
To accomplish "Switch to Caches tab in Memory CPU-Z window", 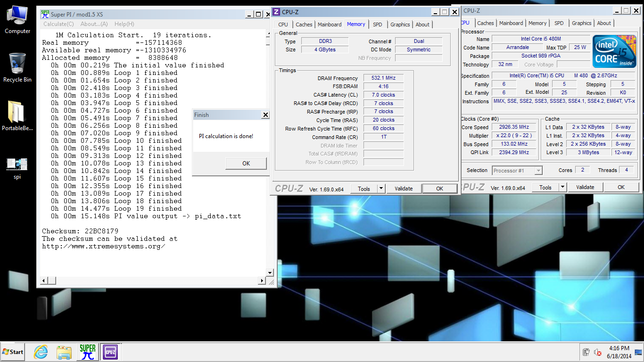I will tap(304, 25).
